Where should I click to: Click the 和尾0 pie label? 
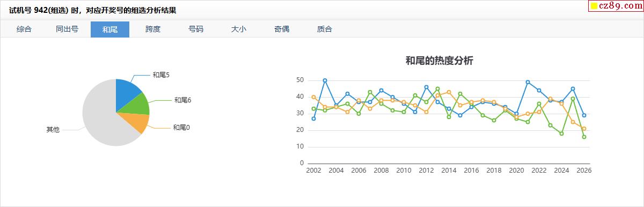click(181, 128)
